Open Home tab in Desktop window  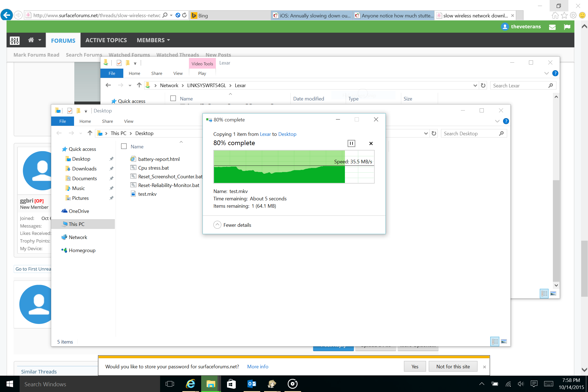click(x=85, y=121)
